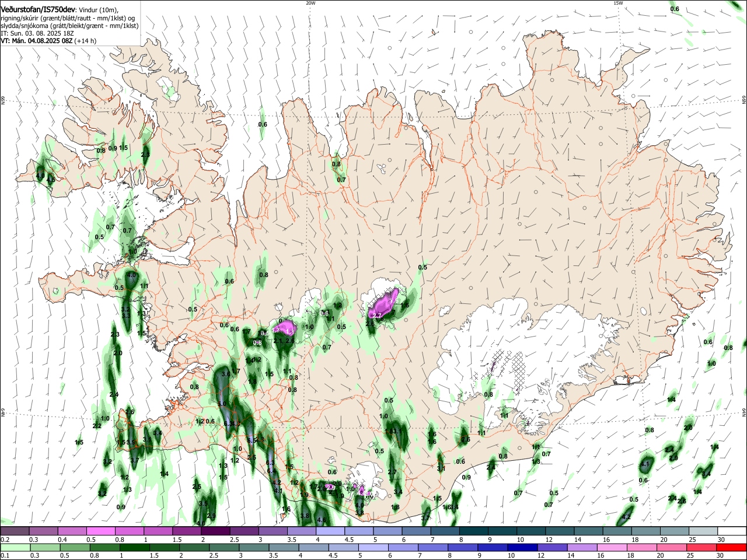Click the 'VT: Mán. 04.08.2025 08Z' valid time
Viewport: 747px width, 560px height.
click(x=36, y=41)
